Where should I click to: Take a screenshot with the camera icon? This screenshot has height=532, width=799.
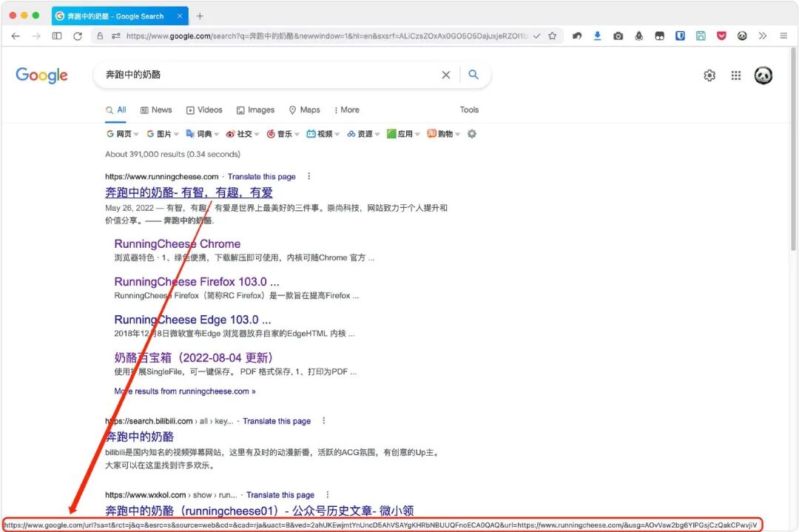tap(618, 36)
